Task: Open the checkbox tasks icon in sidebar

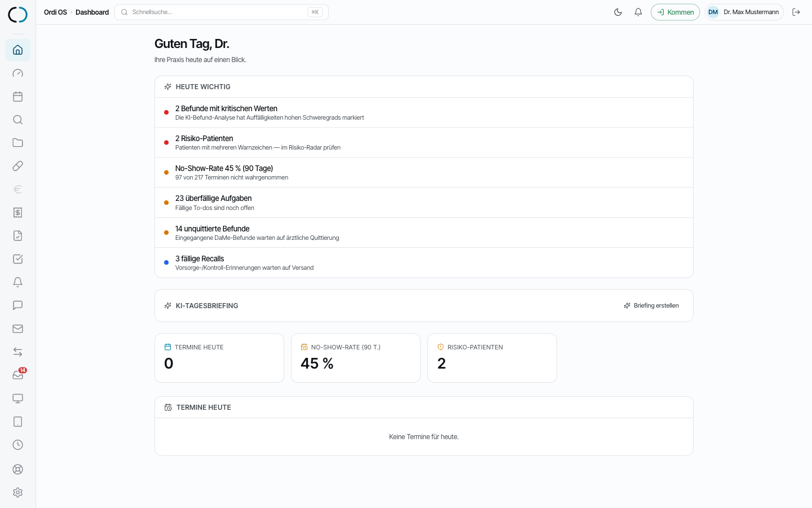Action: tap(17, 259)
